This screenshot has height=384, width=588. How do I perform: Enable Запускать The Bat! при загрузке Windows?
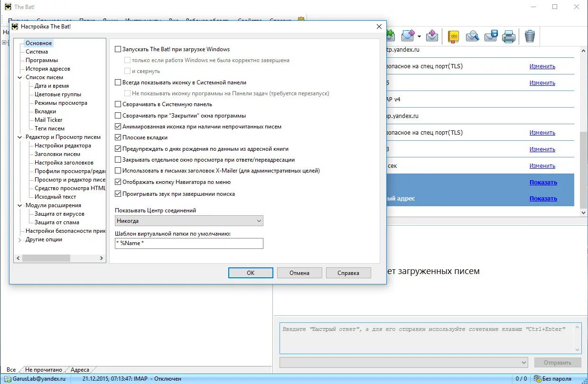pyautogui.click(x=118, y=49)
